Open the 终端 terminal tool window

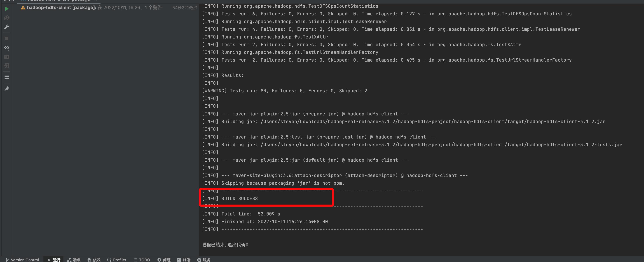(184, 260)
